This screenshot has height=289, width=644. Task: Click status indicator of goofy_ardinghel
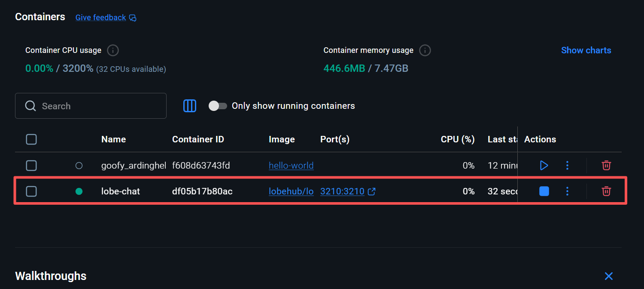[79, 165]
